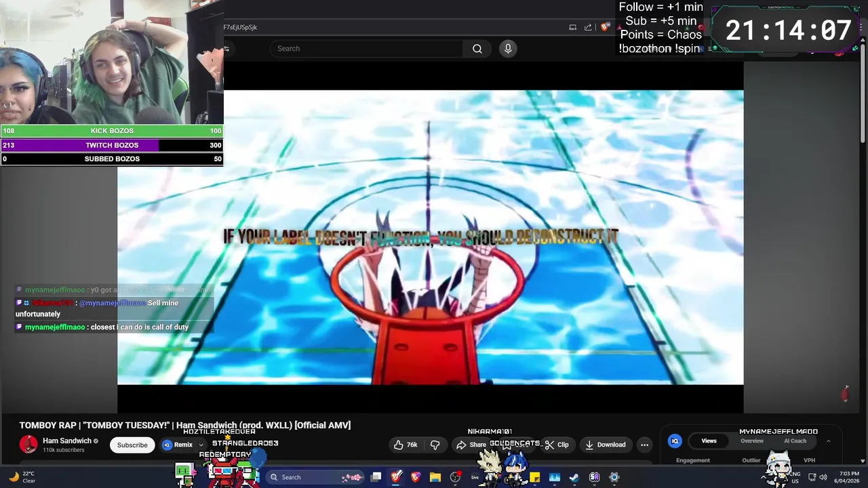Open second Brave lion taskbar icon
The height and width of the screenshot is (488, 868).
coord(416,477)
